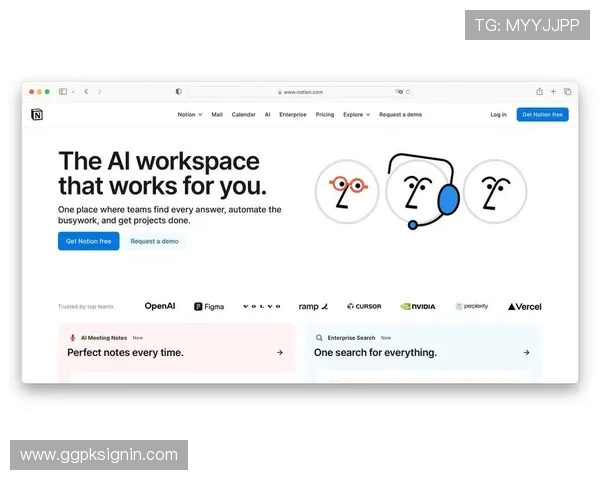Viewport: 600px width, 480px height.
Task: Click Request a demo below the headline
Action: 154,241
